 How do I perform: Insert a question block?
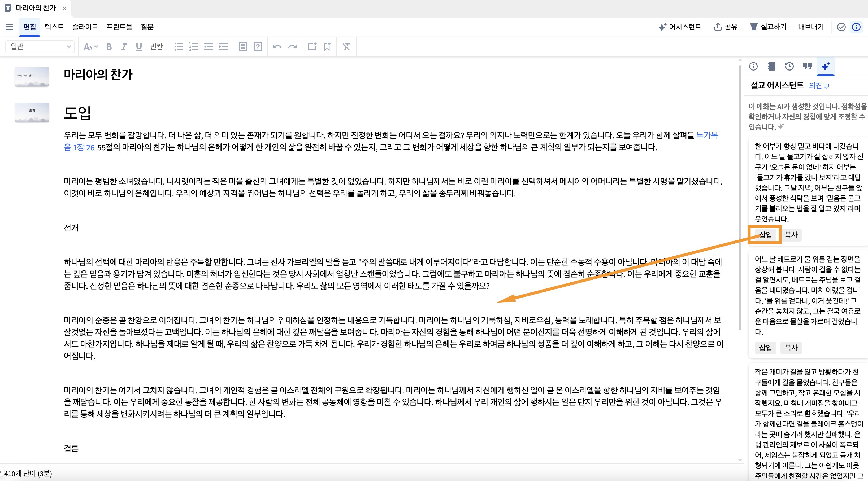pos(258,46)
